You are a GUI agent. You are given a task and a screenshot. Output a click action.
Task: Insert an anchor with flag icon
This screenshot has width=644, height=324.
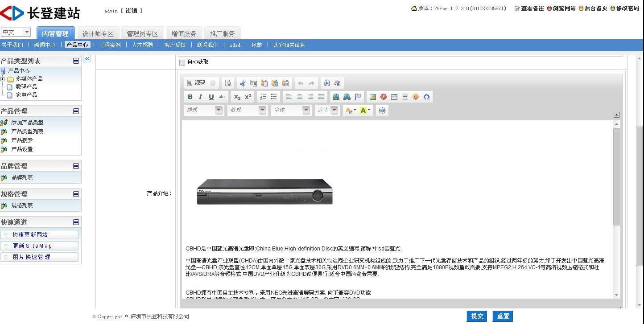coord(358,97)
